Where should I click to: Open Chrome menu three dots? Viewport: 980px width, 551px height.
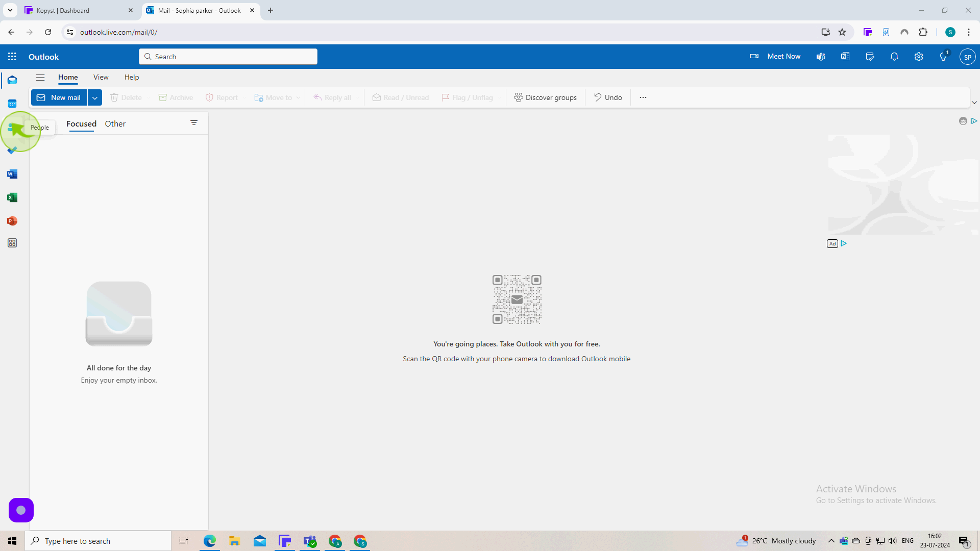[969, 32]
